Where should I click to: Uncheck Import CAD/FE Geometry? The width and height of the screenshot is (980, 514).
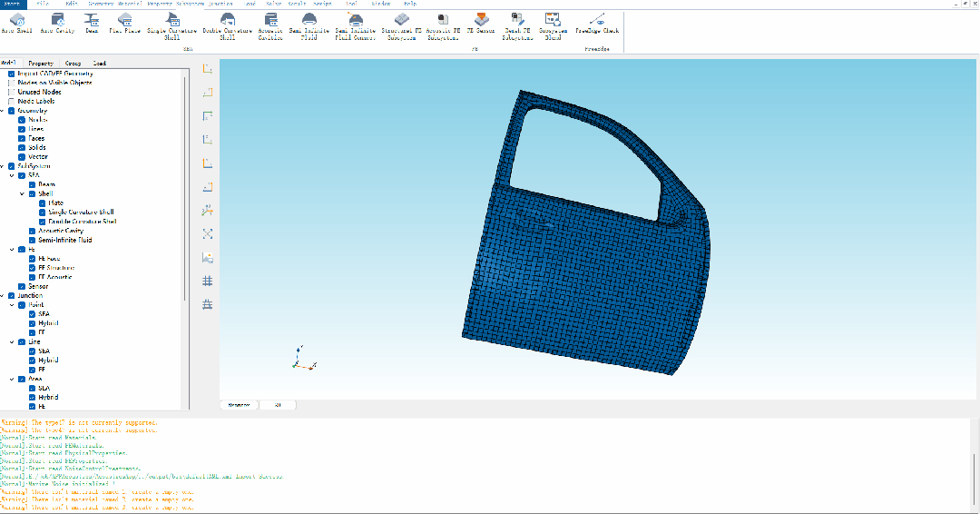[x=11, y=74]
